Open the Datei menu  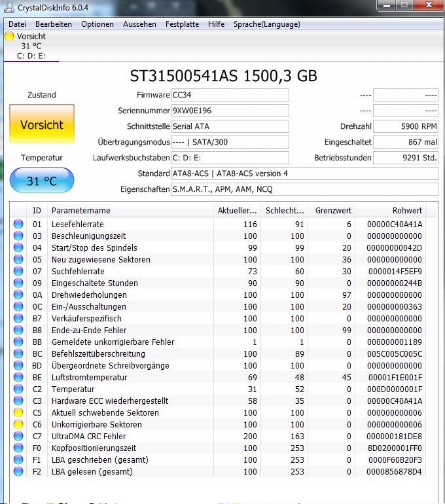18,24
